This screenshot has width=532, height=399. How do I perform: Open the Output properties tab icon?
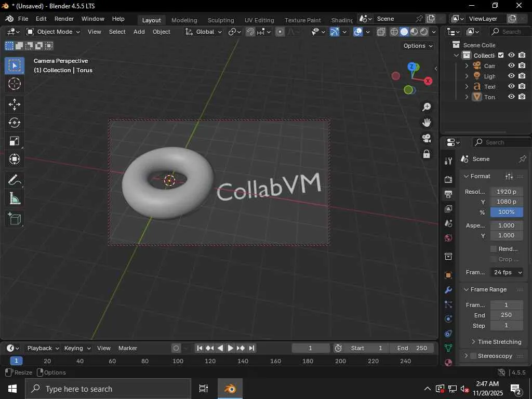click(448, 194)
